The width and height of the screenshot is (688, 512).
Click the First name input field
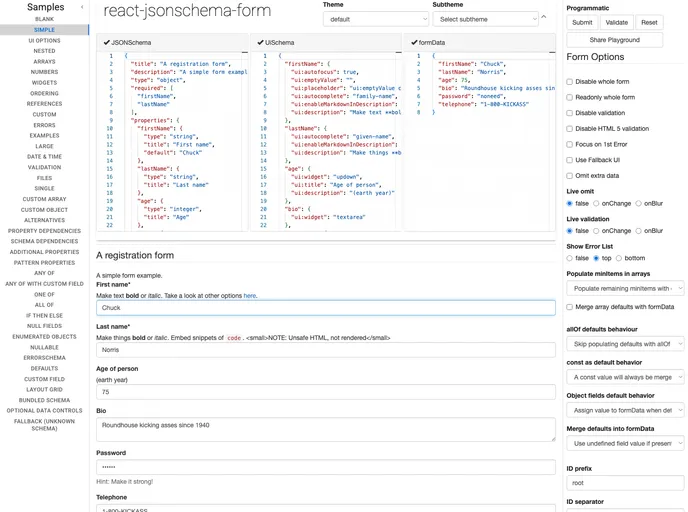pyautogui.click(x=326, y=308)
